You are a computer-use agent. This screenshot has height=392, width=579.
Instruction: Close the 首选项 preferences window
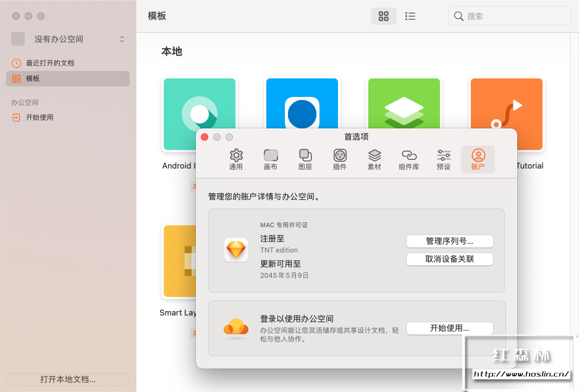coord(205,137)
